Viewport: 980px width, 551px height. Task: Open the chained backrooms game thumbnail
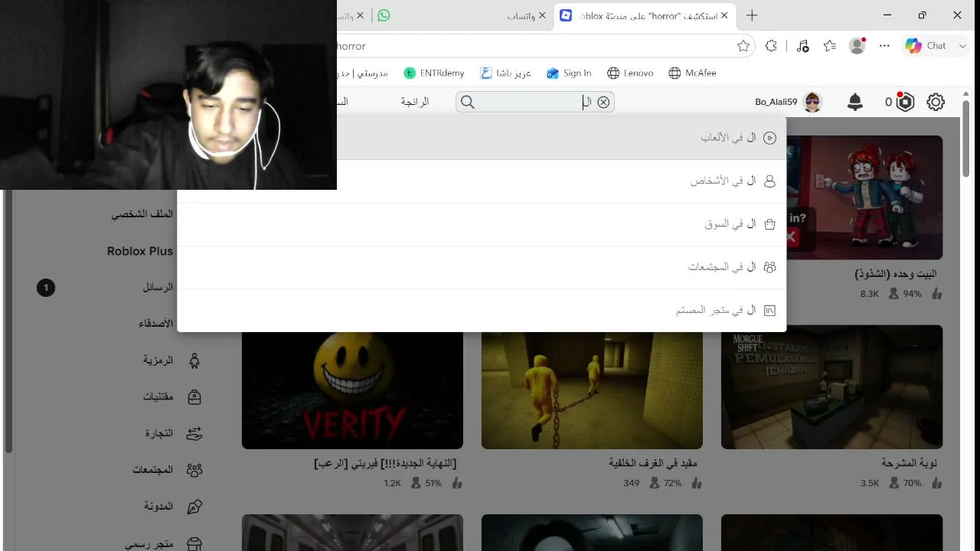592,390
